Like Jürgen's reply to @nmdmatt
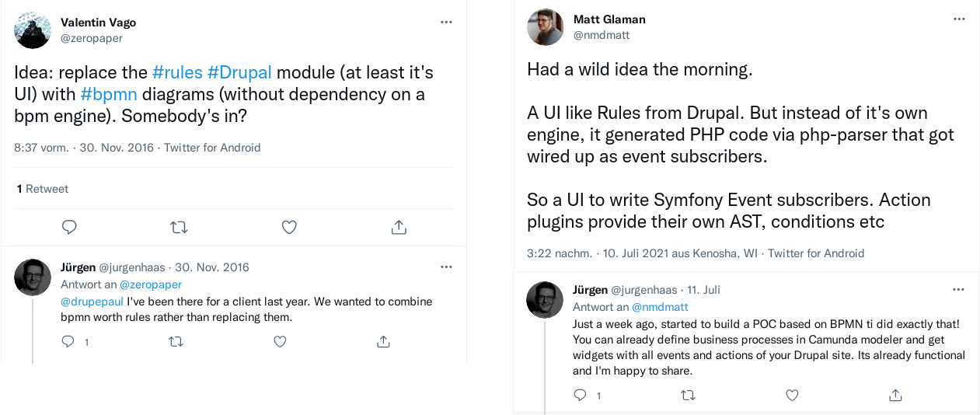The width and height of the screenshot is (980, 415). [792, 395]
